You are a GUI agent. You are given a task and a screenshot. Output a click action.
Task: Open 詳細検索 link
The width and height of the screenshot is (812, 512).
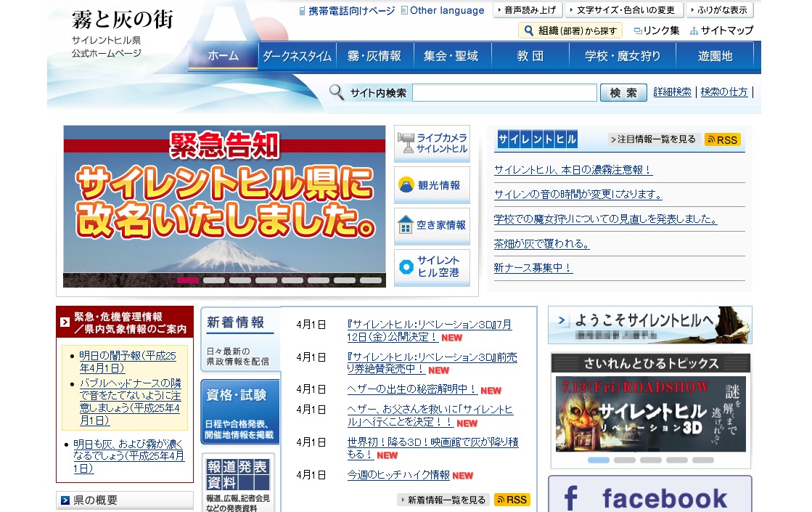click(672, 92)
